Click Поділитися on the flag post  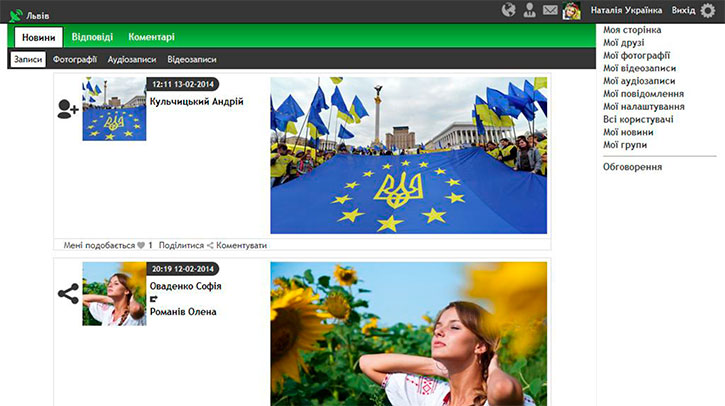[x=181, y=246]
